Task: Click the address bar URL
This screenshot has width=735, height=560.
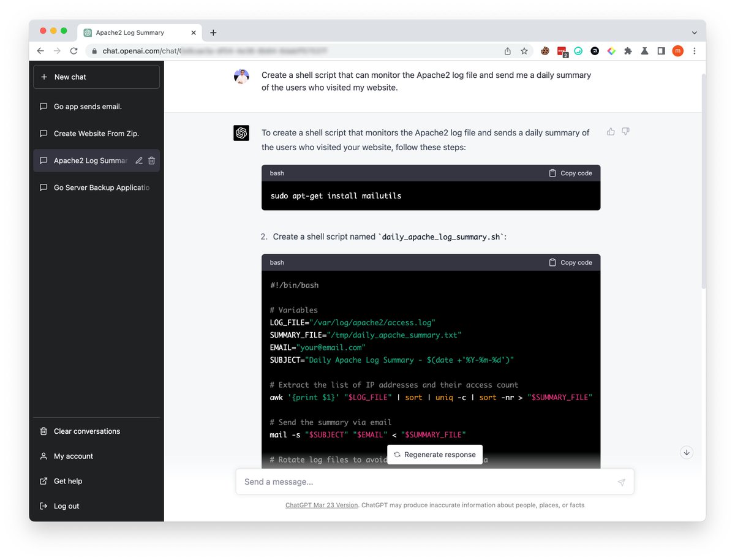Action: (214, 51)
